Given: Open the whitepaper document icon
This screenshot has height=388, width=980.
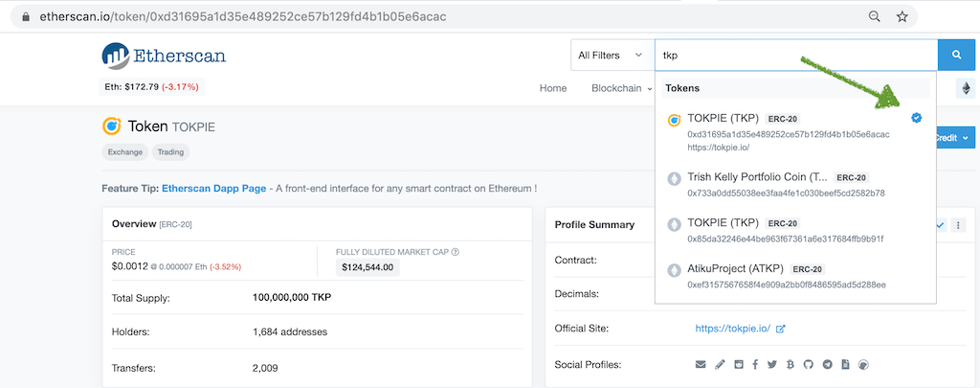Looking at the screenshot, I should 845,364.
